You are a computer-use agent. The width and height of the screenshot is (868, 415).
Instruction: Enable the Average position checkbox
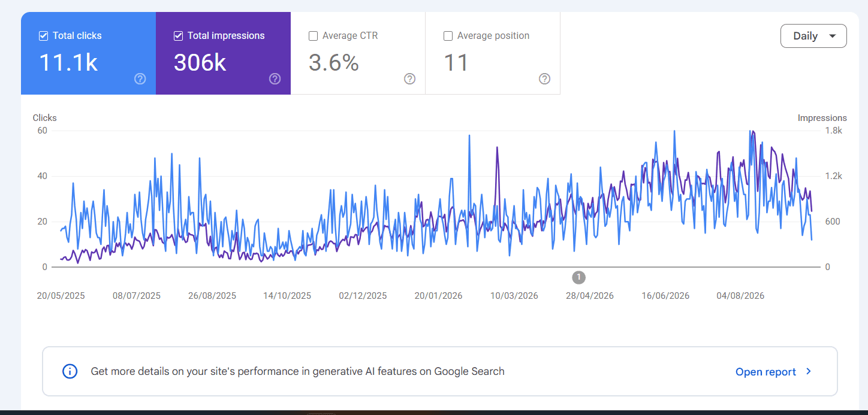448,36
